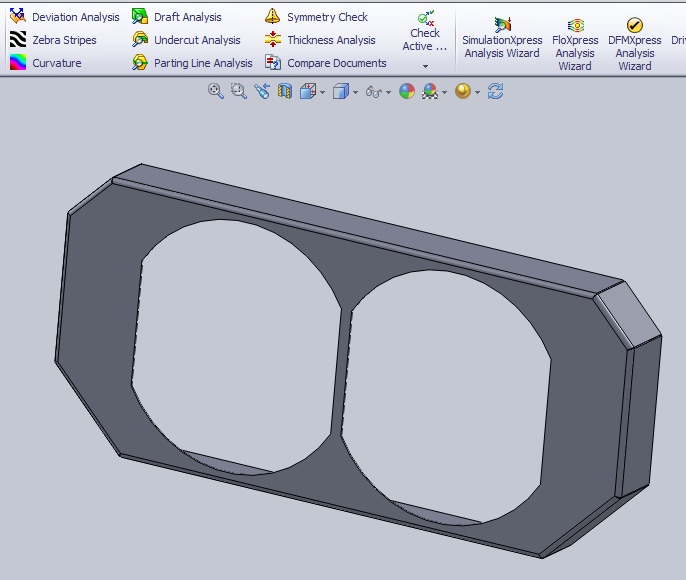Toggle Zebra Stripes display
The width and height of the screenshot is (686, 580).
[x=53, y=40]
